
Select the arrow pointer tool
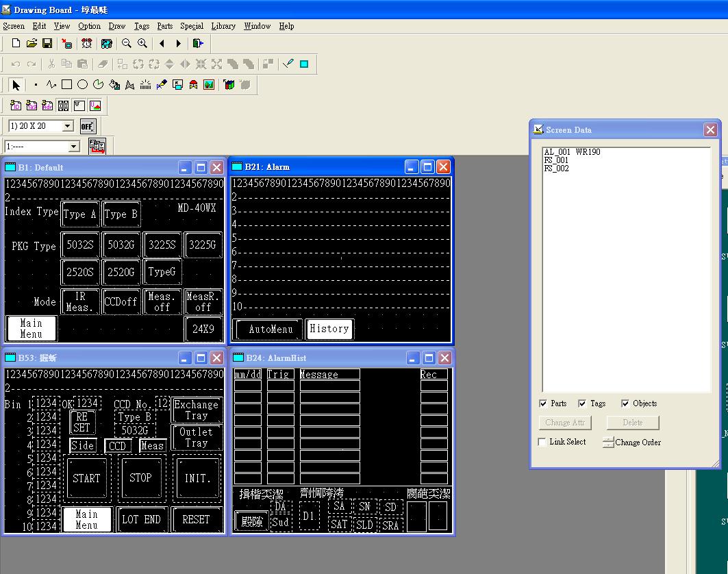[16, 85]
